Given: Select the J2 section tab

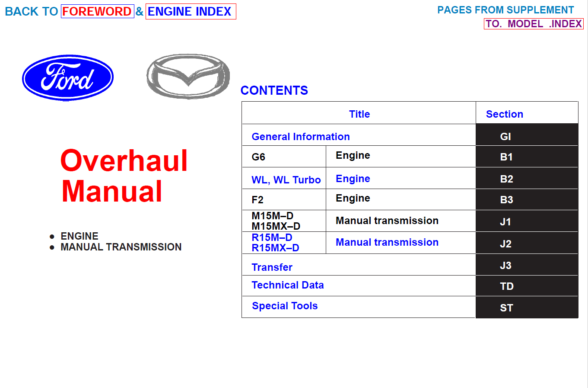Looking at the screenshot, I should coord(527,243).
